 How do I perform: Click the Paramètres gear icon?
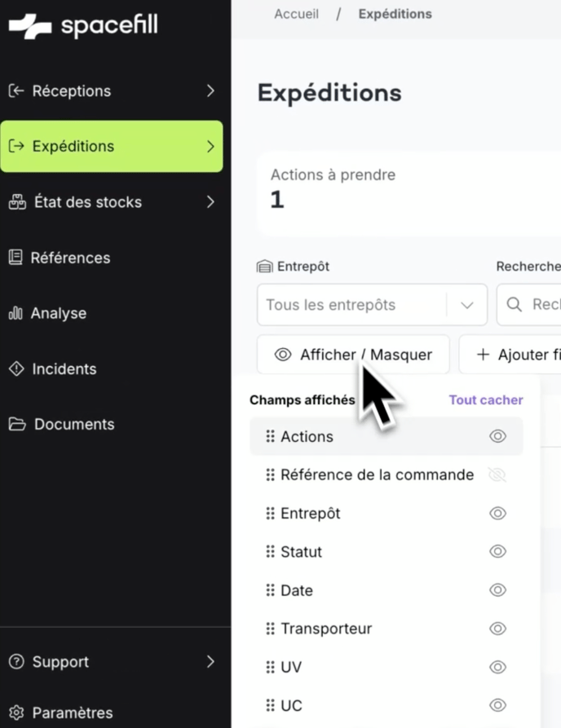click(15, 713)
